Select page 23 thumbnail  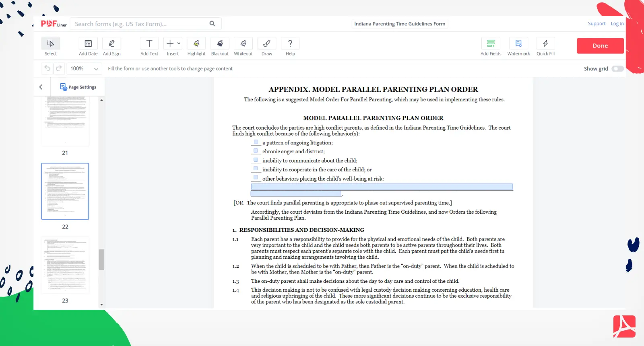click(65, 265)
